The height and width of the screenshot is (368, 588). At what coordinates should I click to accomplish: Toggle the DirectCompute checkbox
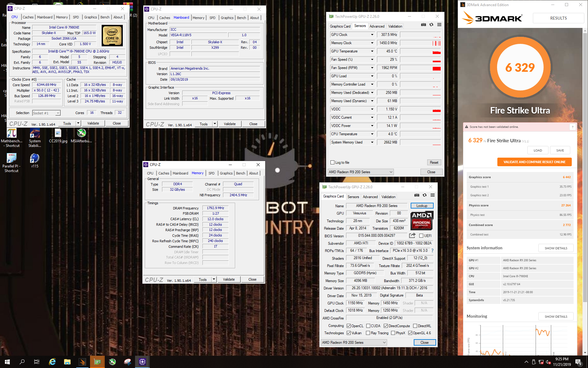point(386,326)
